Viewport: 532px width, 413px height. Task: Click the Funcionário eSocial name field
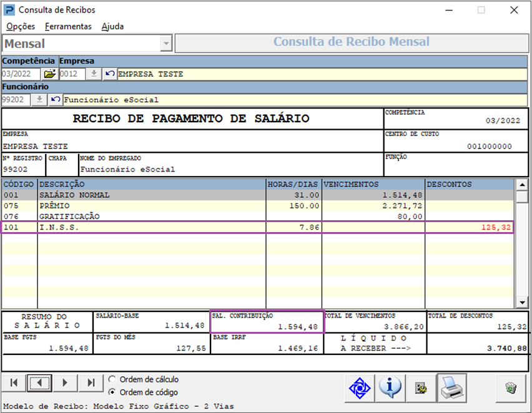295,100
